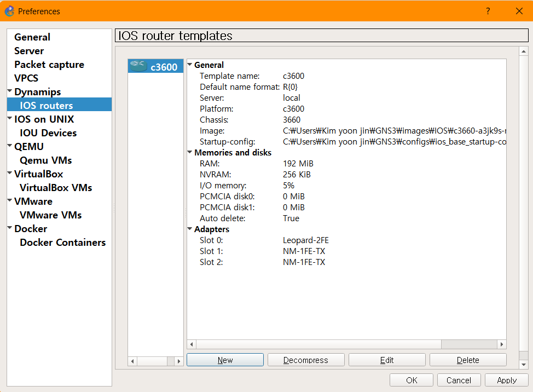Click page vertical scroll down arrow

click(x=524, y=365)
